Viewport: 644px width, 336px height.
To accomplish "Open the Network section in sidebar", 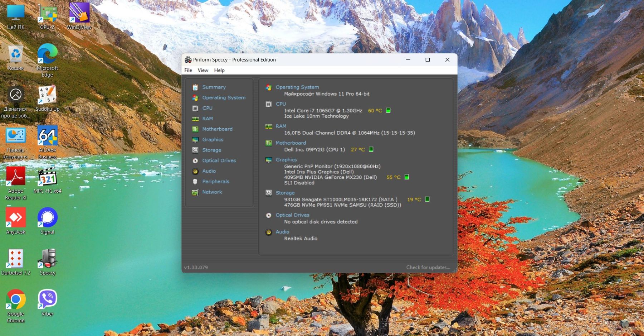I will click(x=212, y=192).
